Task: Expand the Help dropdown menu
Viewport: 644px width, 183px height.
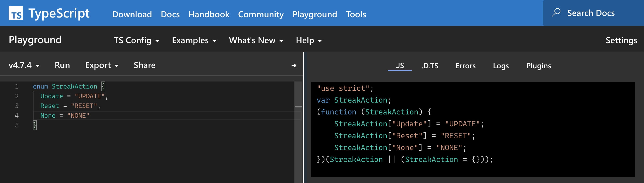Action: pos(309,40)
